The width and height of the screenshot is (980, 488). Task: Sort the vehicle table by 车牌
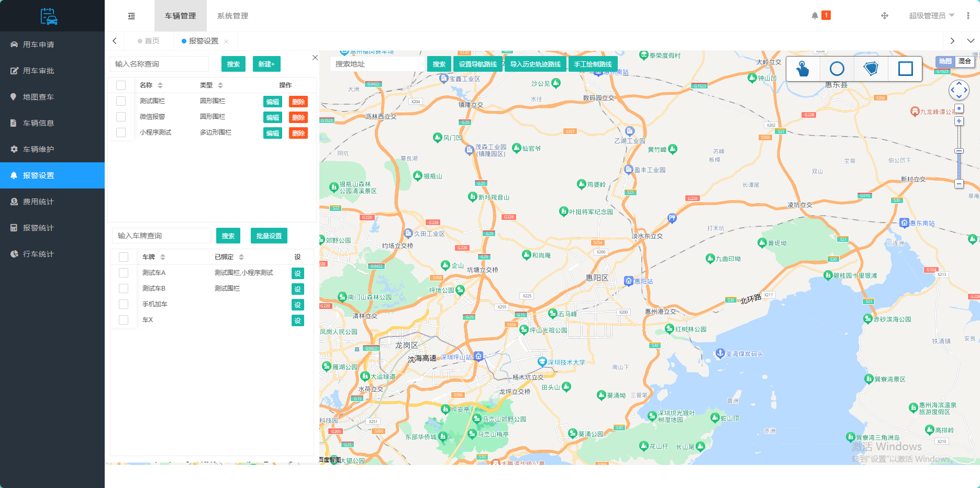click(x=163, y=257)
